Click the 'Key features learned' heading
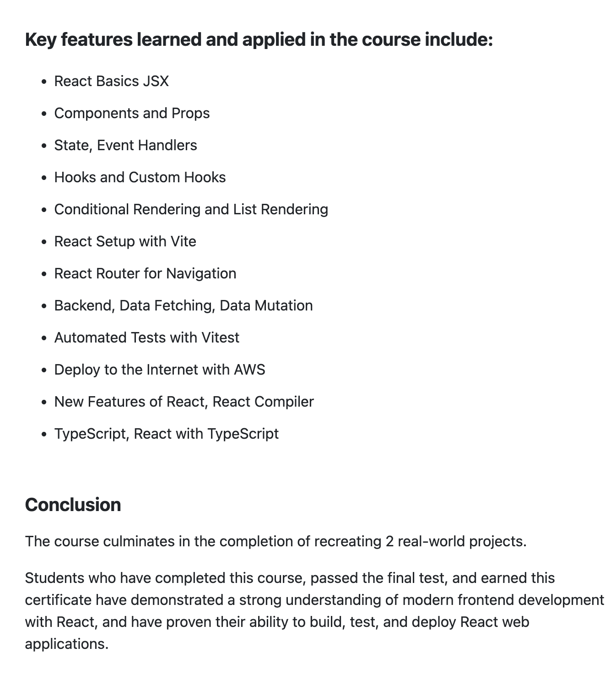The image size is (616, 675). tap(259, 40)
